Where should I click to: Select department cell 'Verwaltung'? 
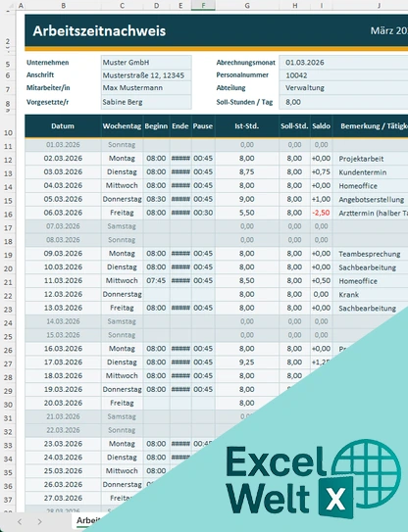(x=343, y=88)
